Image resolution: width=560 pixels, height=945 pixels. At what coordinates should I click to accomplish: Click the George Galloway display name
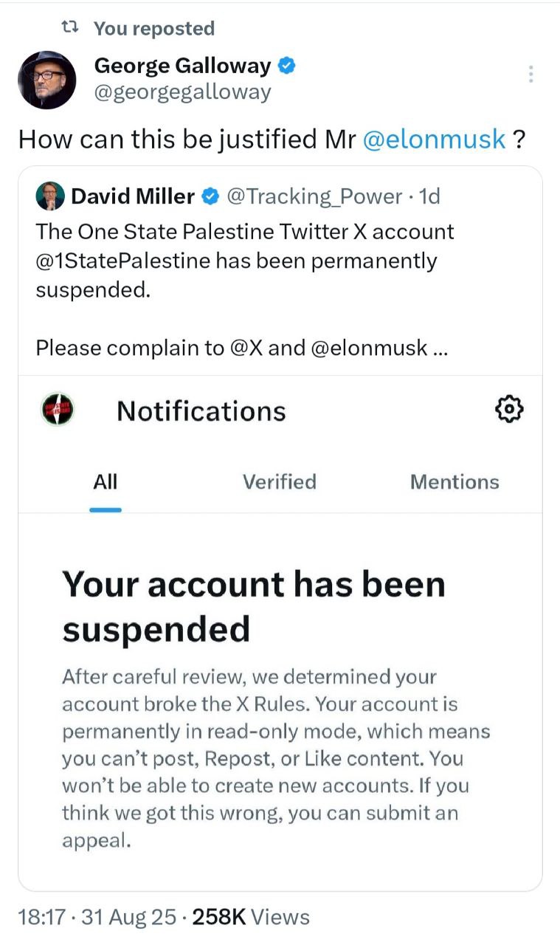coord(183,66)
